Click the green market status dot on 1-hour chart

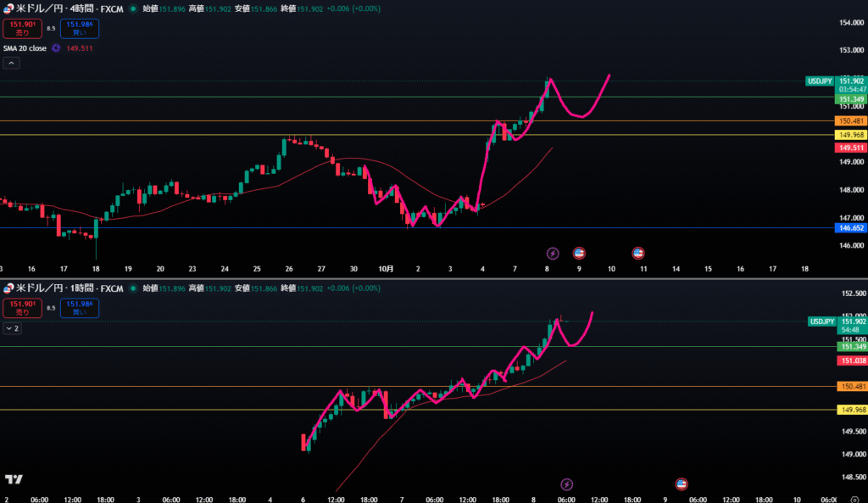(x=133, y=289)
